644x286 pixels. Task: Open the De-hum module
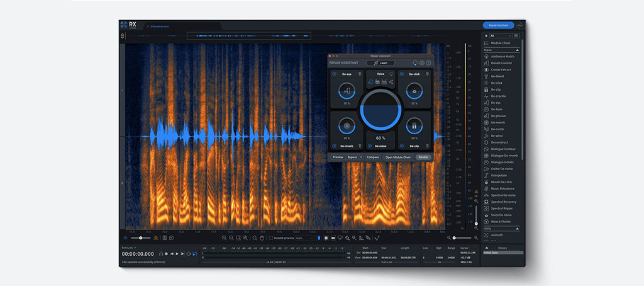point(494,109)
